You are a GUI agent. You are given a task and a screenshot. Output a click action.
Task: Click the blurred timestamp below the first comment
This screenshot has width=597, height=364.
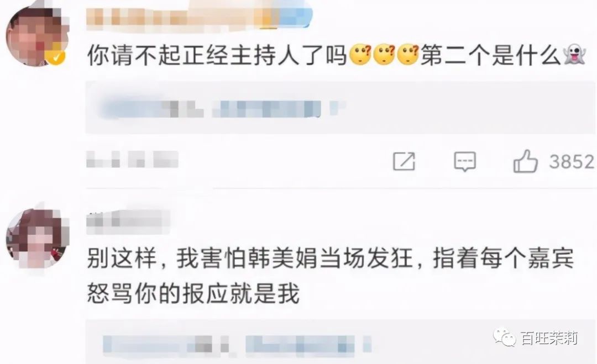click(x=132, y=159)
